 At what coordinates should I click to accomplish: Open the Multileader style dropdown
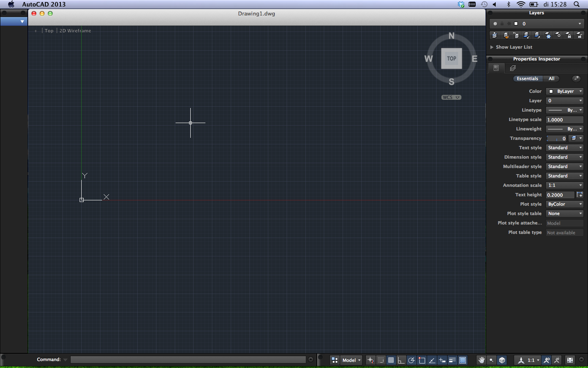pyautogui.click(x=565, y=166)
